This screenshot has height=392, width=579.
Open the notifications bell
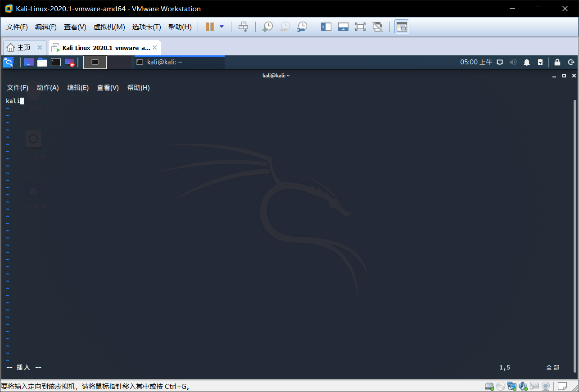527,62
